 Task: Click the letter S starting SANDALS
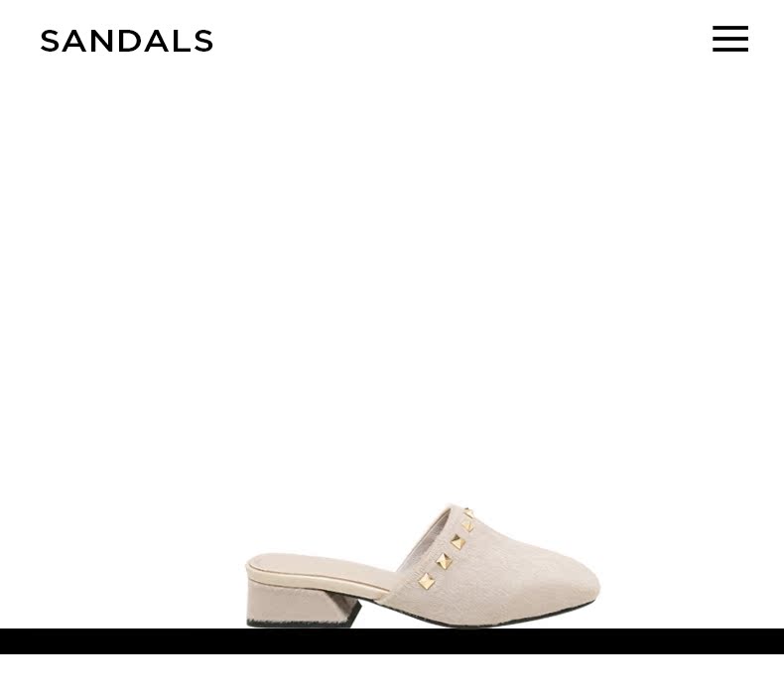click(x=50, y=41)
